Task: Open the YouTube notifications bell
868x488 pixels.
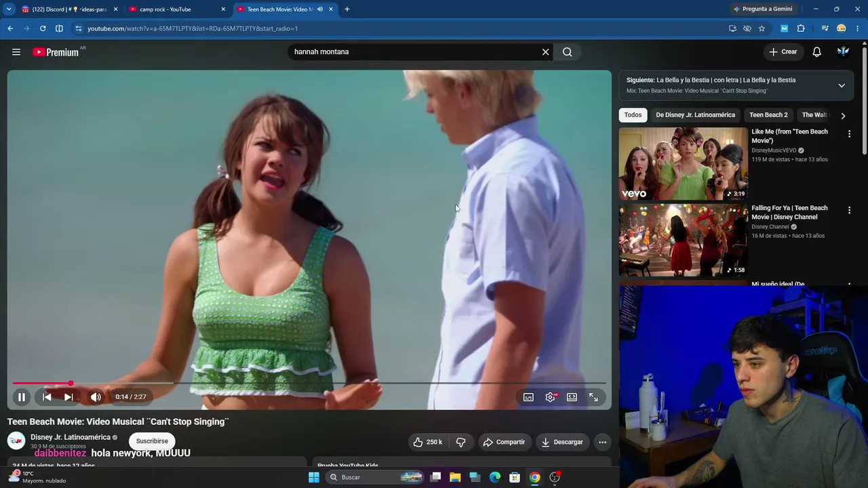Action: click(x=817, y=52)
